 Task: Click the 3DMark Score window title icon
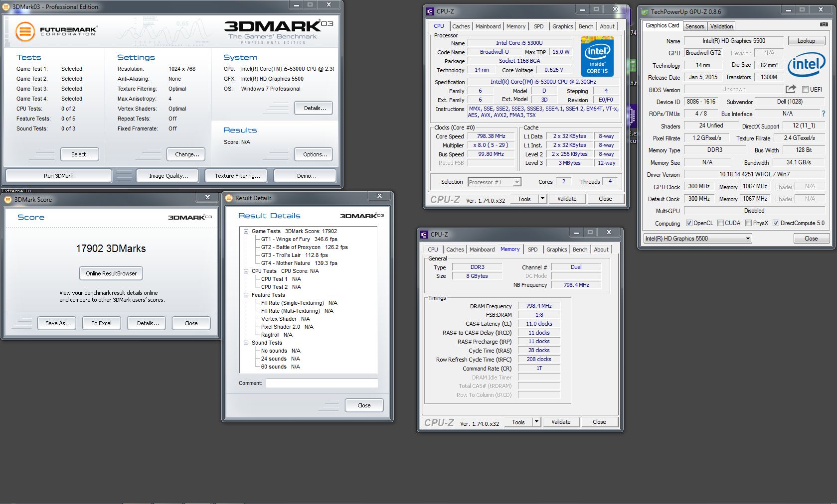pyautogui.click(x=8, y=199)
